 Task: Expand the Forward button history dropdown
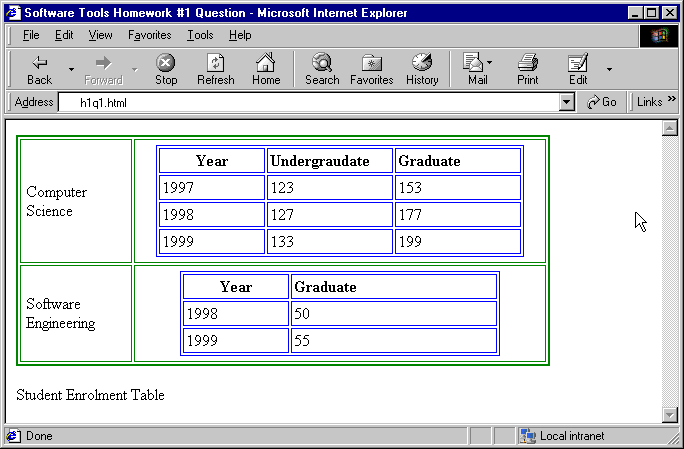pyautogui.click(x=135, y=69)
